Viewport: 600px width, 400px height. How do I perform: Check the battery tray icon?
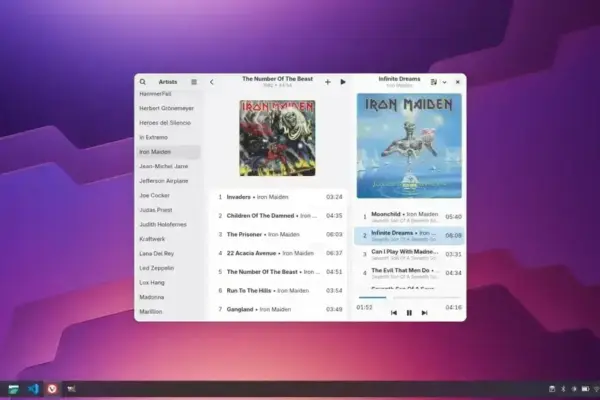(x=585, y=389)
